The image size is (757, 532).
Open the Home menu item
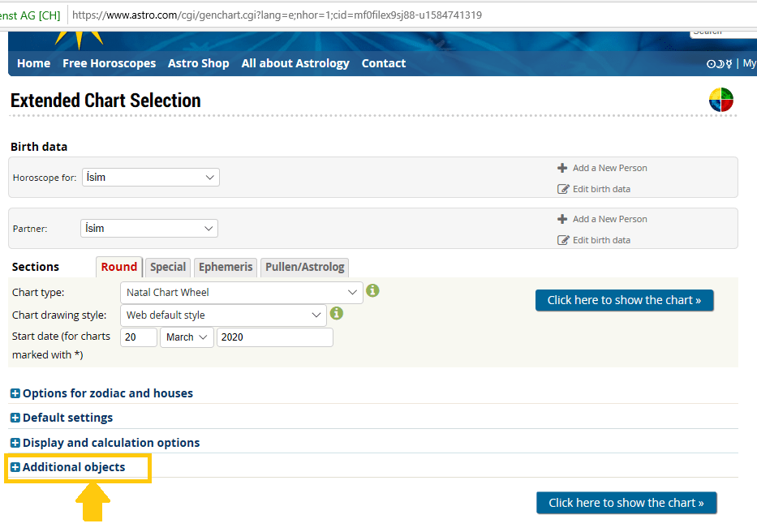coord(34,63)
